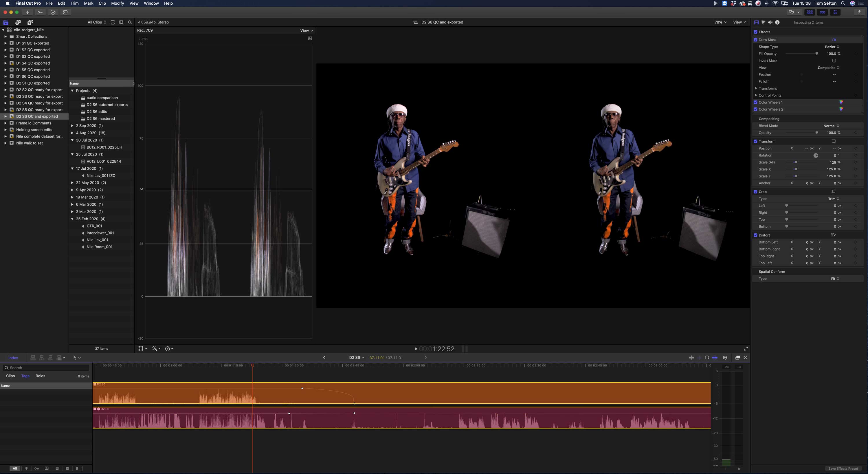
Task: Open the viewer zoom 78% dropdown
Action: click(720, 22)
